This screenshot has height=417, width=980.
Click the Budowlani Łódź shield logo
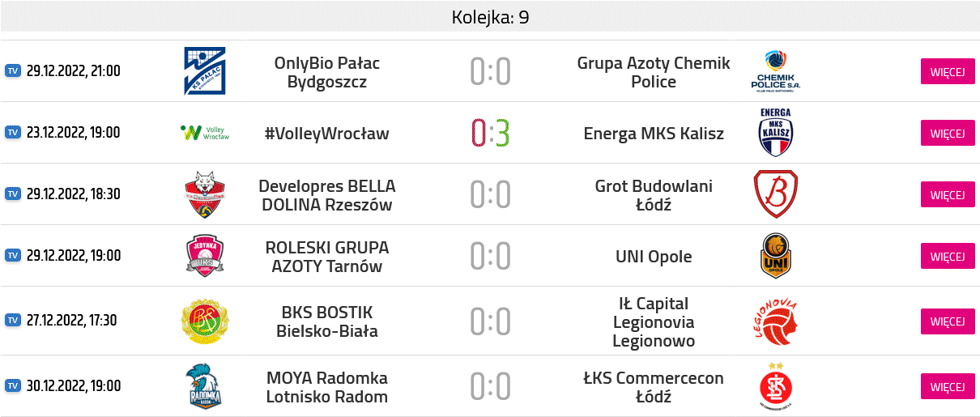[775, 194]
